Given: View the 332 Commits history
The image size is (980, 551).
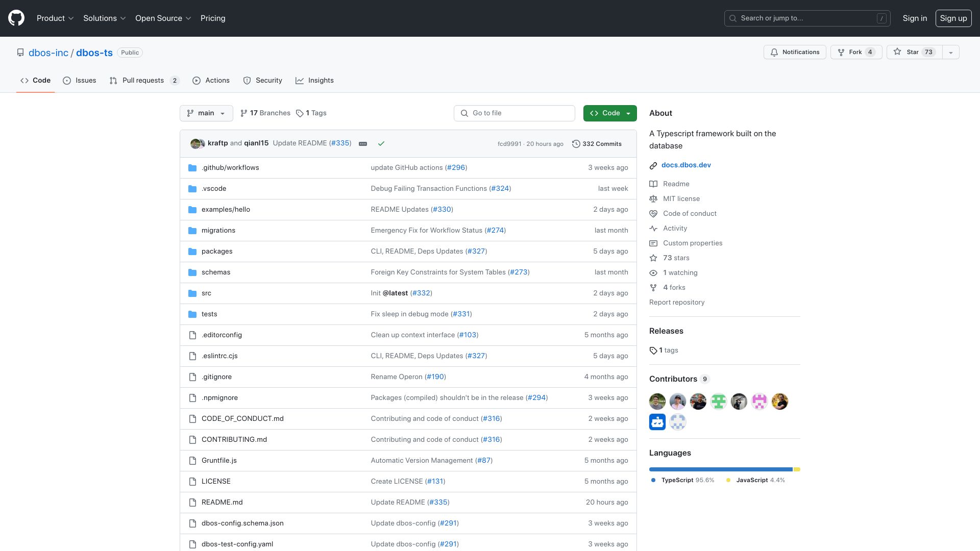Looking at the screenshot, I should (x=597, y=144).
